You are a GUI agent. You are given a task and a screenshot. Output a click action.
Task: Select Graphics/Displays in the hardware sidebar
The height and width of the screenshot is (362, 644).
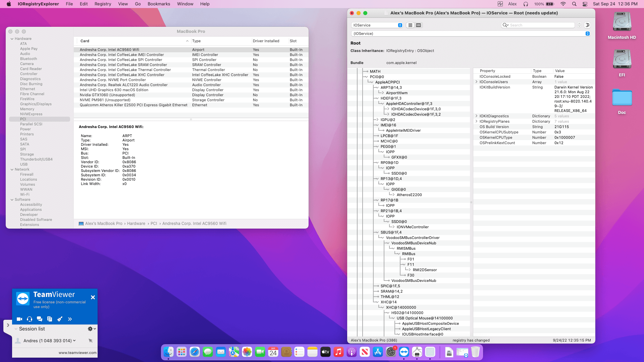pos(36,104)
